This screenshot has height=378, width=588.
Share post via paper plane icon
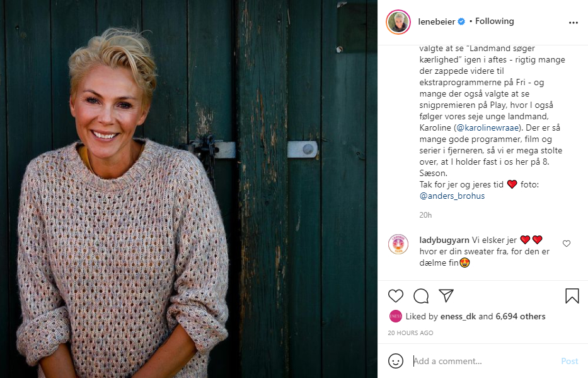point(446,295)
